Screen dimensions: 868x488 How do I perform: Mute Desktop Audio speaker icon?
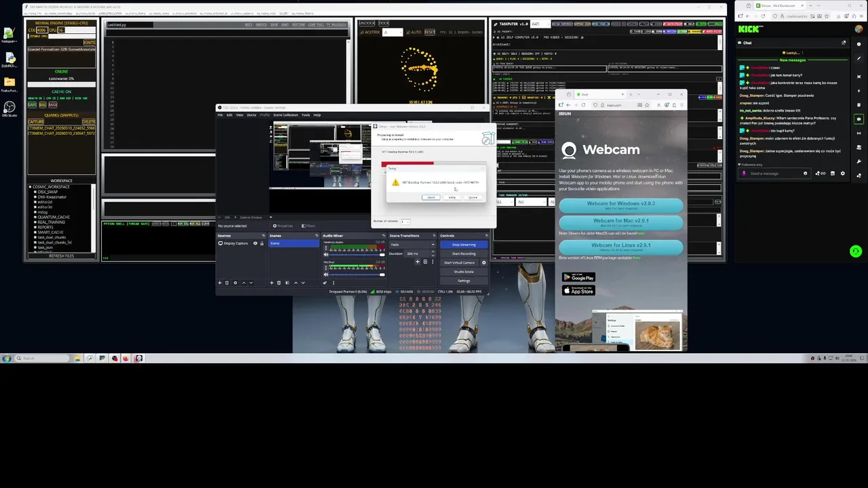coord(326,255)
